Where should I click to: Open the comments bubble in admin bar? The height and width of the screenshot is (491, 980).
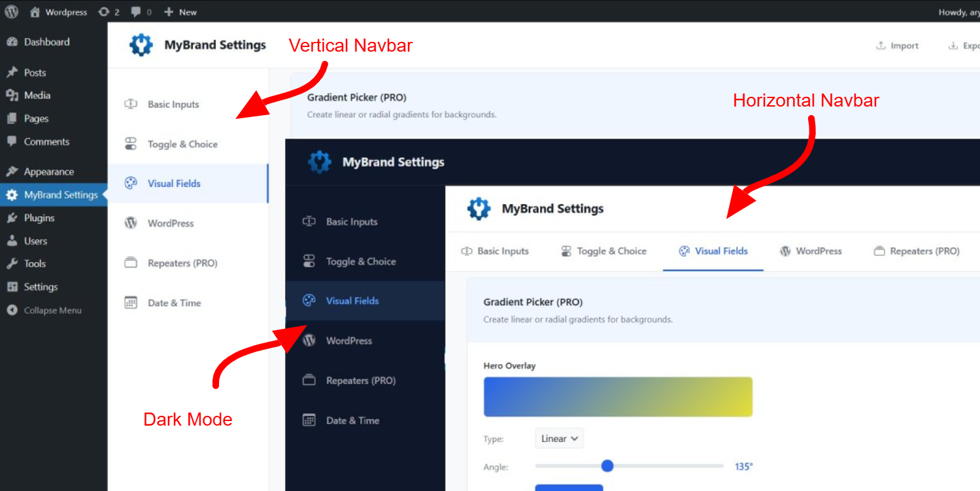[x=141, y=12]
